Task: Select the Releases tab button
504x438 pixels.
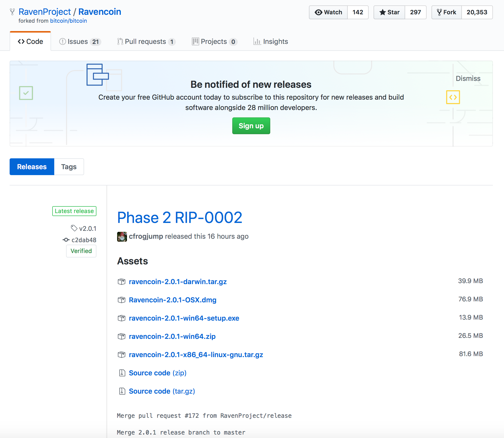Action: (32, 167)
